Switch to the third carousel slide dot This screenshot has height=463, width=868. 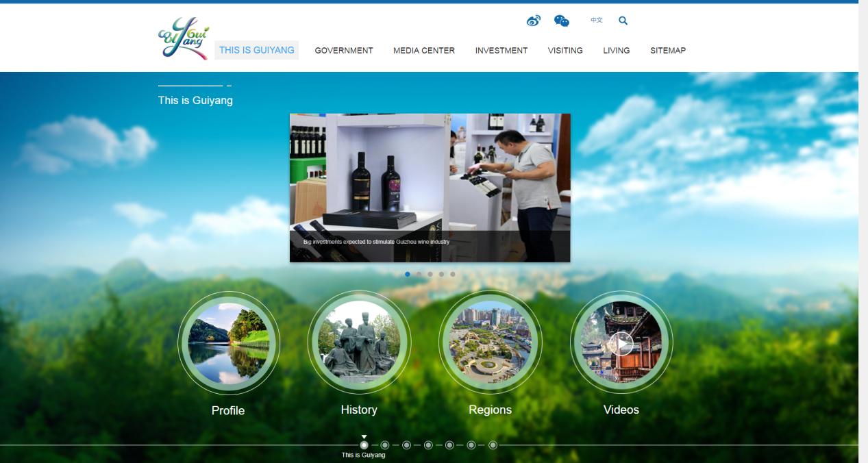[430, 274]
